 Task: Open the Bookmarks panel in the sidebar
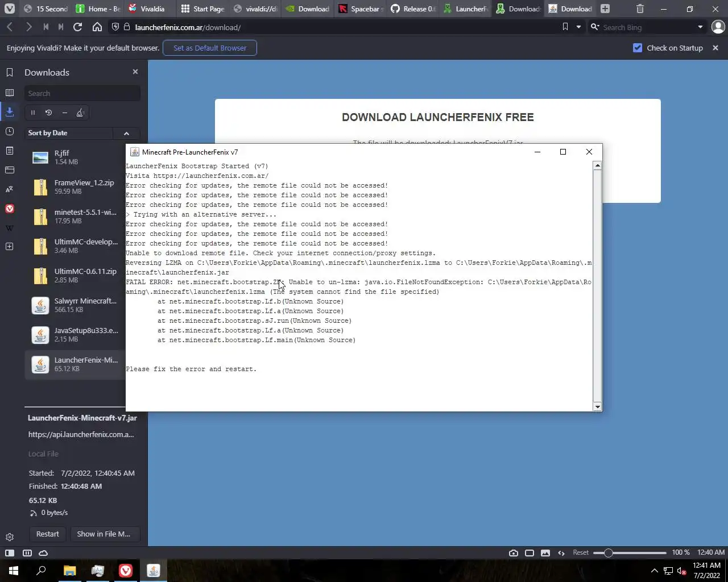pyautogui.click(x=10, y=72)
